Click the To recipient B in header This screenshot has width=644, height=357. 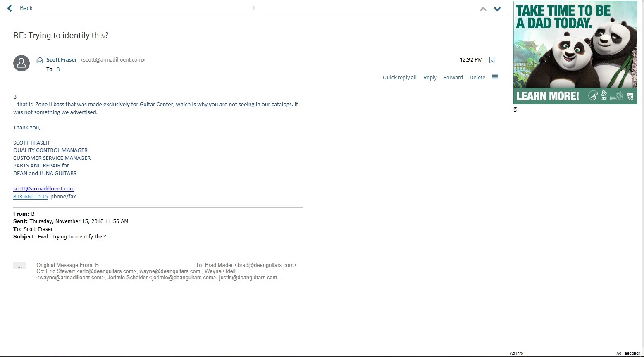58,69
